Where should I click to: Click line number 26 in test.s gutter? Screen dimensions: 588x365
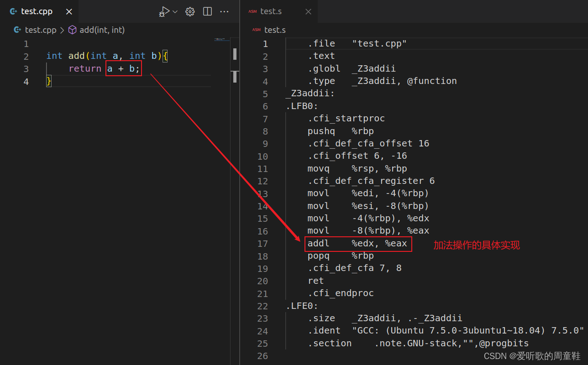pyautogui.click(x=262, y=356)
